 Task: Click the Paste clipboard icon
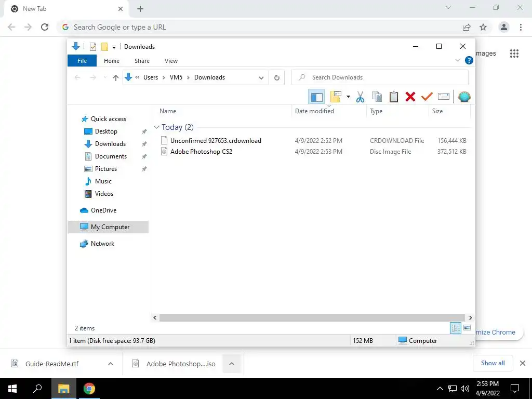pyautogui.click(x=394, y=97)
